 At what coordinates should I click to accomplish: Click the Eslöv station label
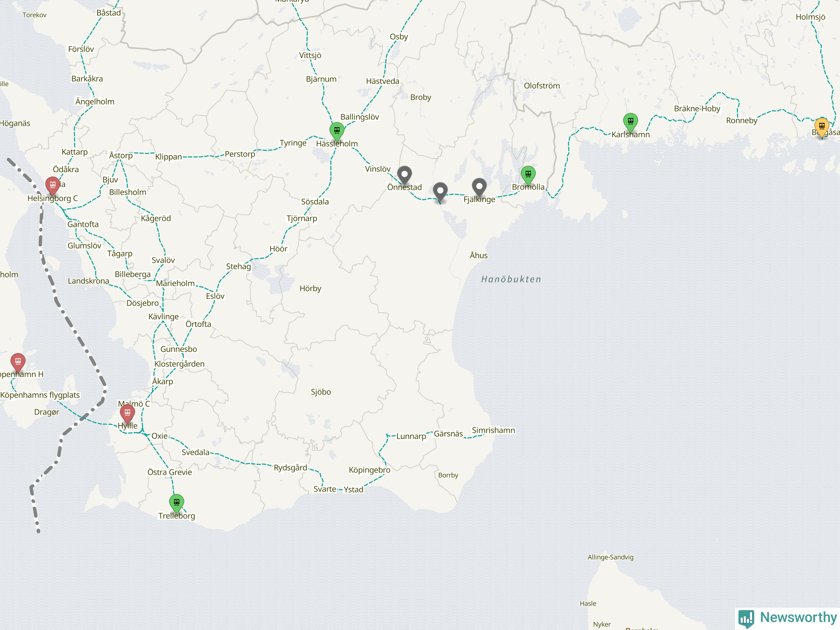coord(215,296)
